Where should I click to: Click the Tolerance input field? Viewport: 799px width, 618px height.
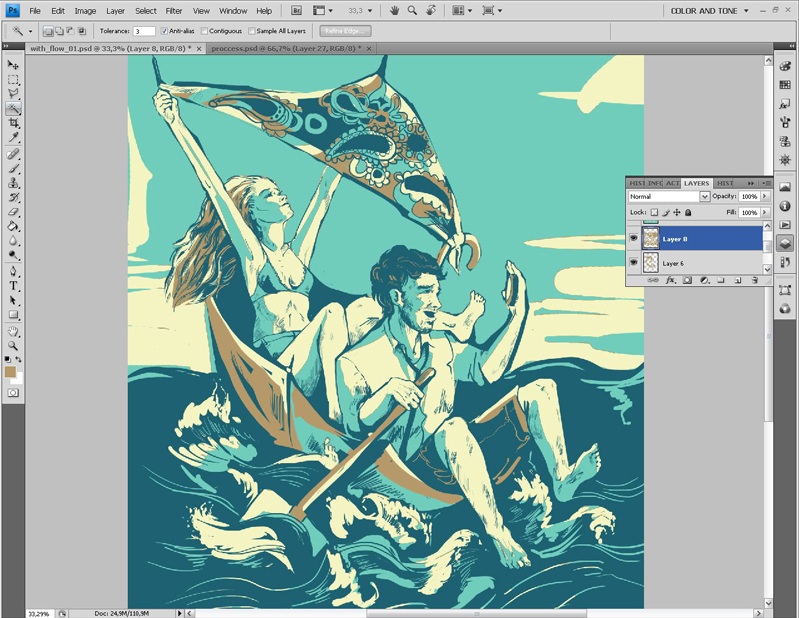tap(143, 31)
